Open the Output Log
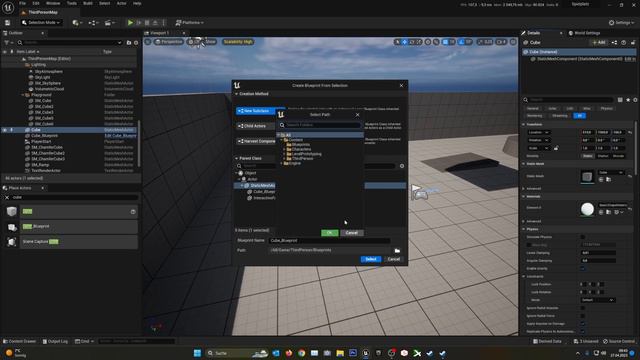640x360 pixels. [x=55, y=341]
